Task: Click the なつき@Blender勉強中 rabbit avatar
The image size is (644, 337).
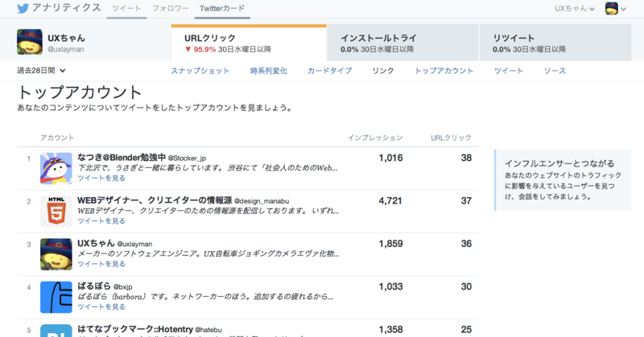Action: click(x=56, y=168)
